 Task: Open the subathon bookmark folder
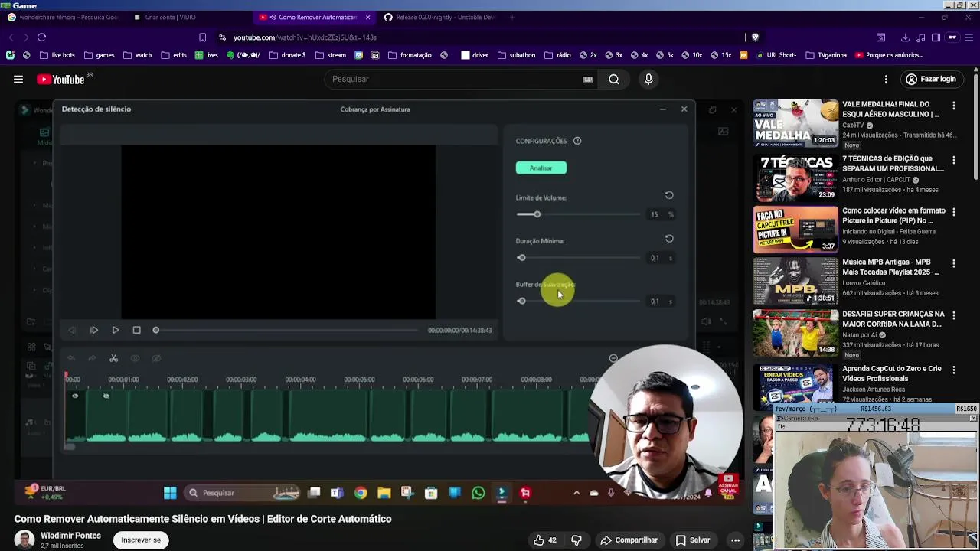tap(517, 55)
